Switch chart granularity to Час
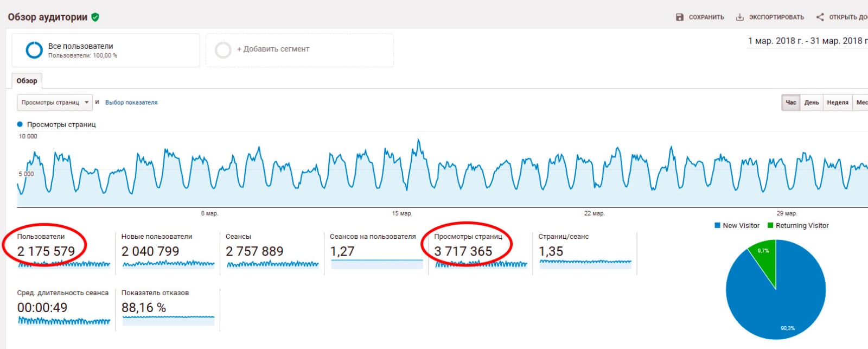The image size is (868, 349). (x=791, y=103)
